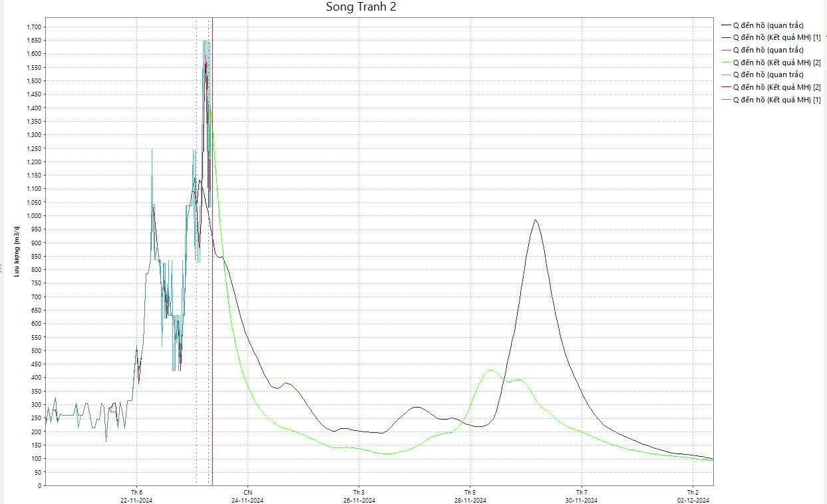Select the black-line Q đến hồ (quan trắc) legend entry
This screenshot has width=827, height=504.
click(x=768, y=25)
